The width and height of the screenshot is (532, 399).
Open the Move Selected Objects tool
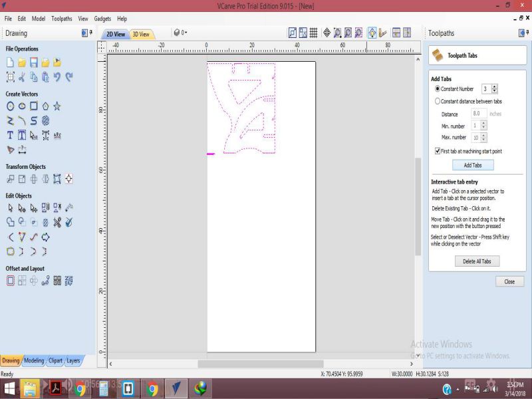tap(10, 179)
